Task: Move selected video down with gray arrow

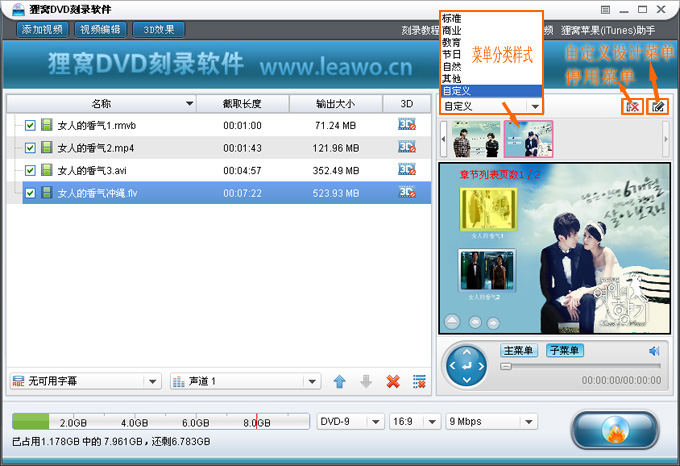Action: (x=366, y=381)
